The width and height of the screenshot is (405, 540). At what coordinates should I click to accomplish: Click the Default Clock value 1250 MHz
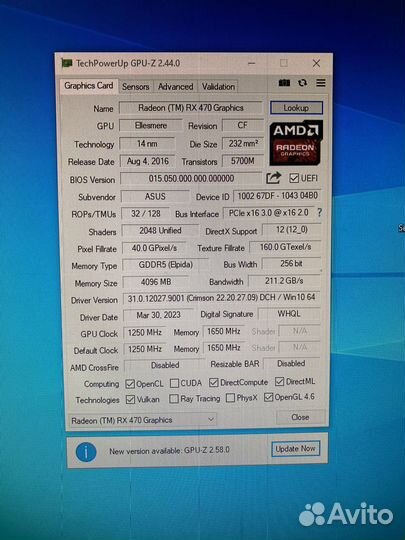(x=145, y=349)
